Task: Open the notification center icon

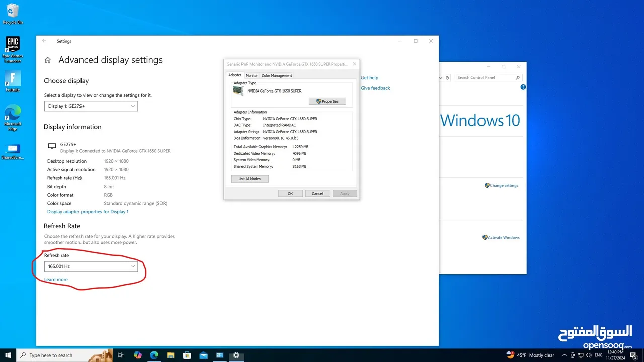Action: [634, 355]
